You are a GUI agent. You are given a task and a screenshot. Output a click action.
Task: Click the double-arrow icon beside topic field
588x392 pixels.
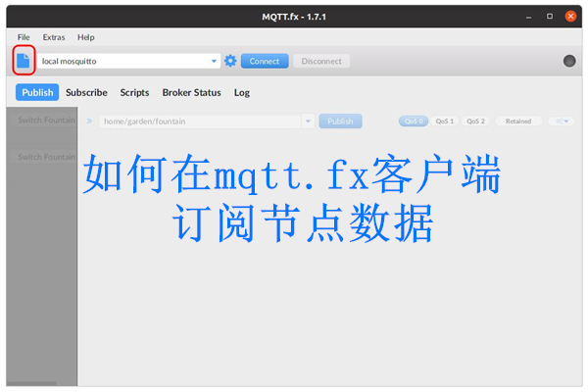click(x=89, y=122)
